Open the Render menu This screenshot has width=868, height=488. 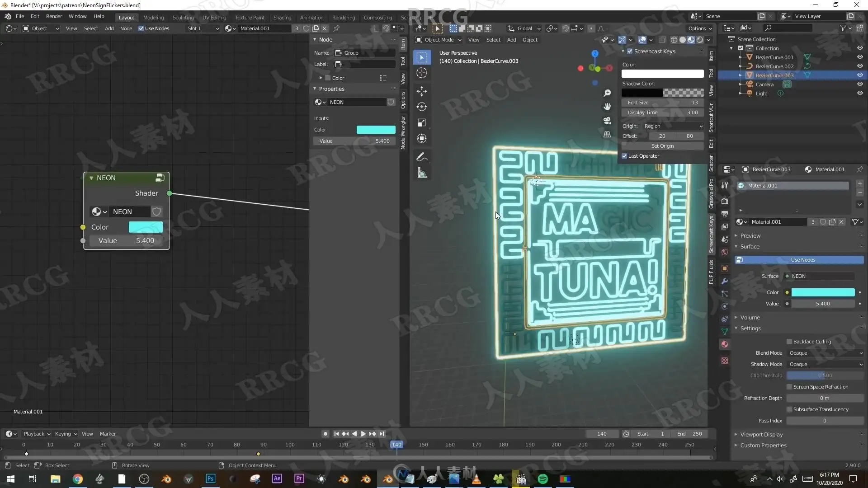click(x=54, y=16)
